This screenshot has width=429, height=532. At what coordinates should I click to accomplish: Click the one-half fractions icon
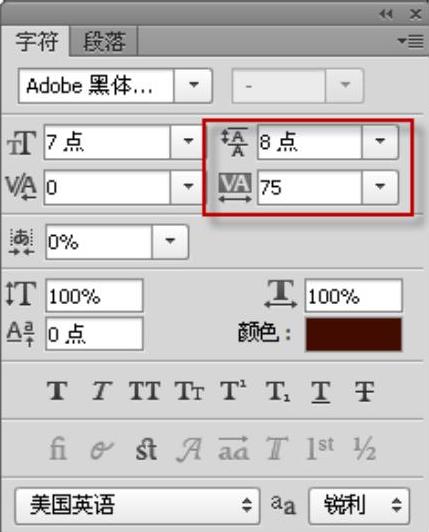coord(365,449)
